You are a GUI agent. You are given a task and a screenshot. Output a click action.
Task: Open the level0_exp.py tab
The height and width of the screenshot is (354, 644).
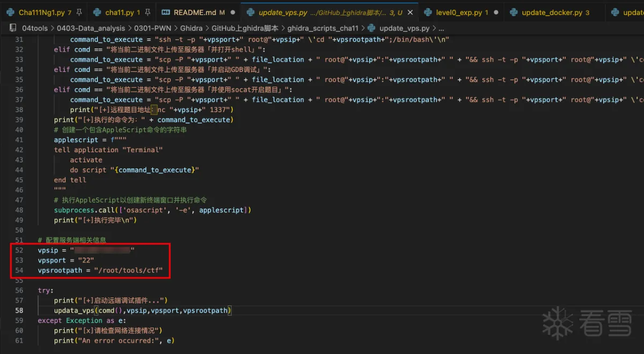[x=459, y=12]
